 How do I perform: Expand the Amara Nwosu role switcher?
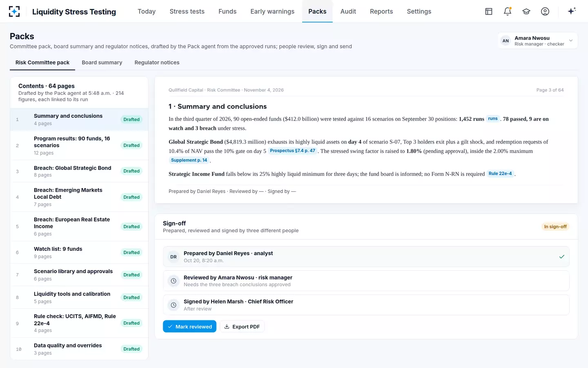click(x=537, y=40)
